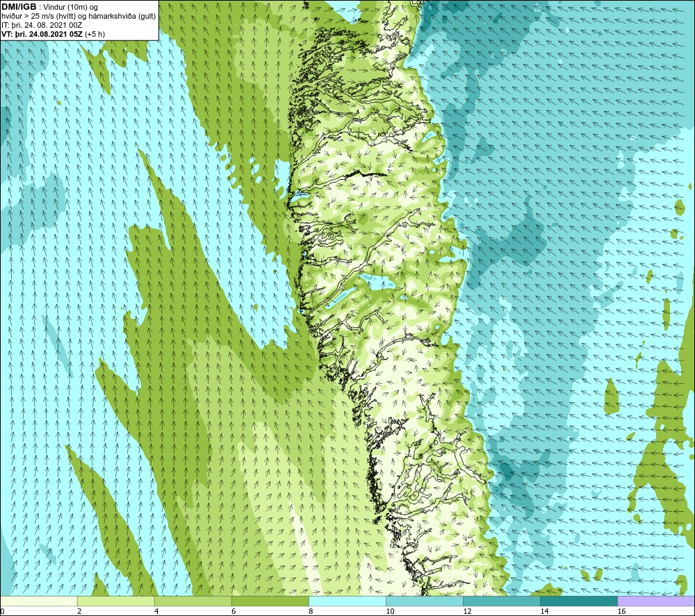Select the dark green 6–8 m/s legend swatch

pyautogui.click(x=270, y=601)
